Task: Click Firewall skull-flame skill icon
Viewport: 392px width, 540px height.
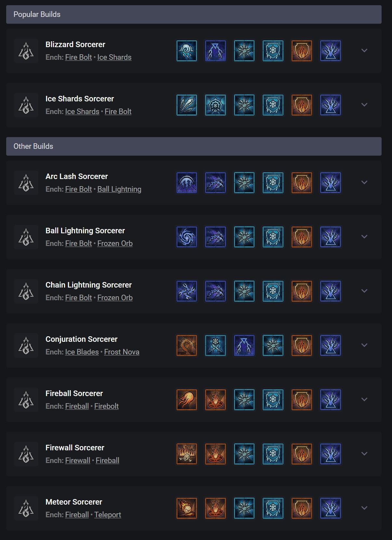Action: click(x=187, y=454)
